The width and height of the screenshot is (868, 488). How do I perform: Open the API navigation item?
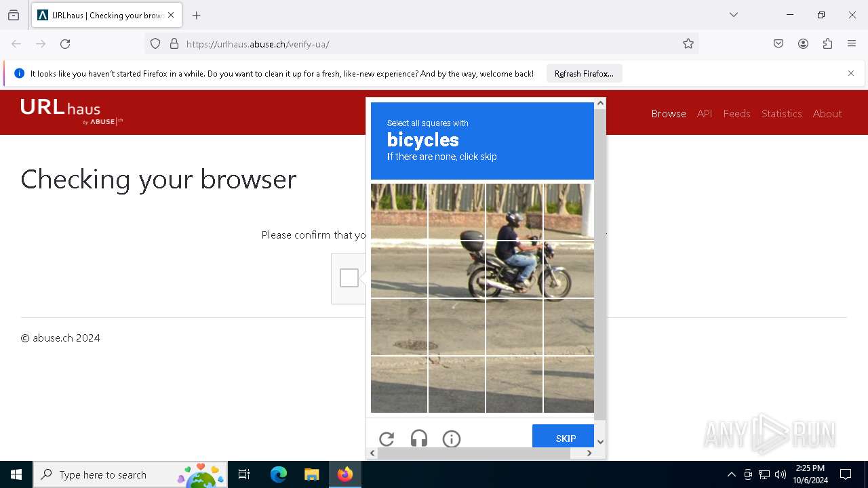tap(705, 114)
